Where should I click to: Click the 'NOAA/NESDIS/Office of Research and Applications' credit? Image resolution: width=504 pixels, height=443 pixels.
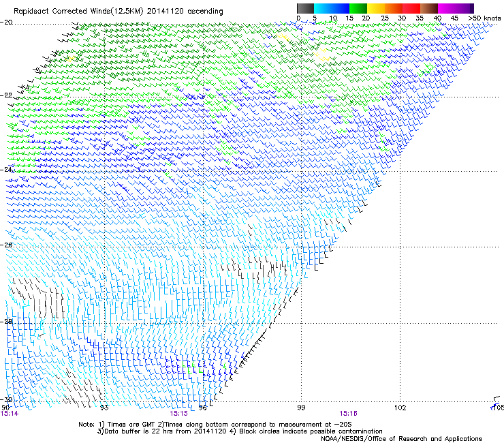tap(401, 439)
